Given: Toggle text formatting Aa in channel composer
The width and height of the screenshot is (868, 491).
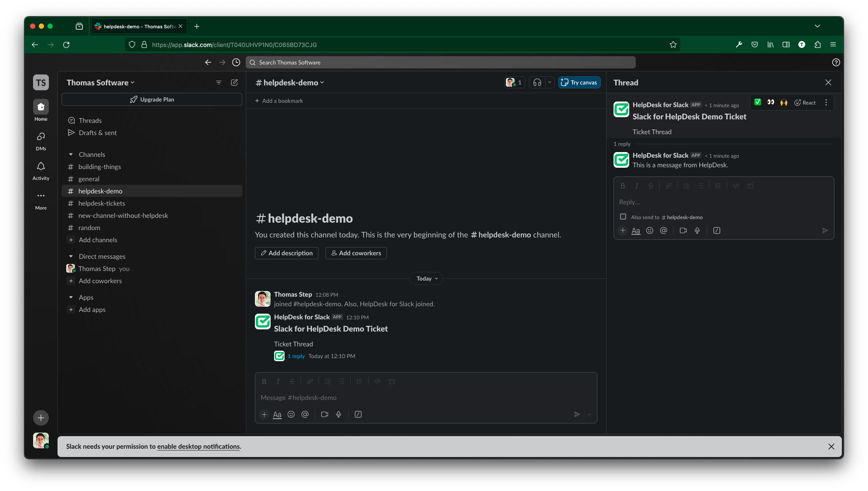Looking at the screenshot, I should tap(277, 414).
